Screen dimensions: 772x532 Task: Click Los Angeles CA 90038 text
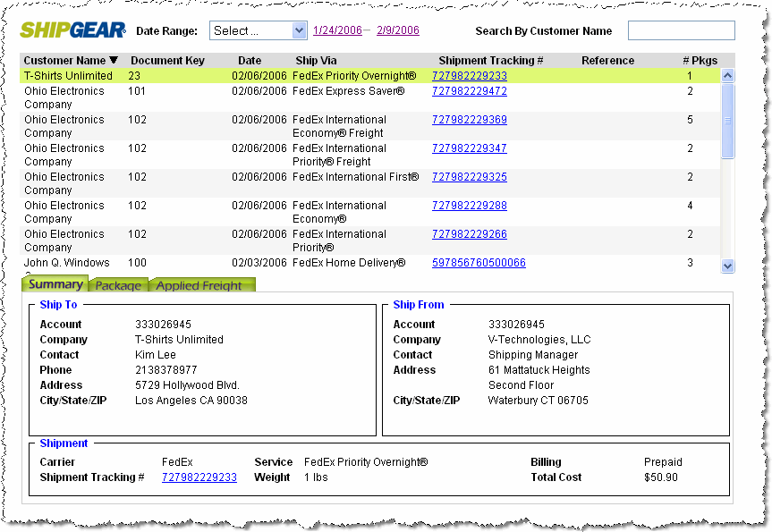(x=191, y=401)
